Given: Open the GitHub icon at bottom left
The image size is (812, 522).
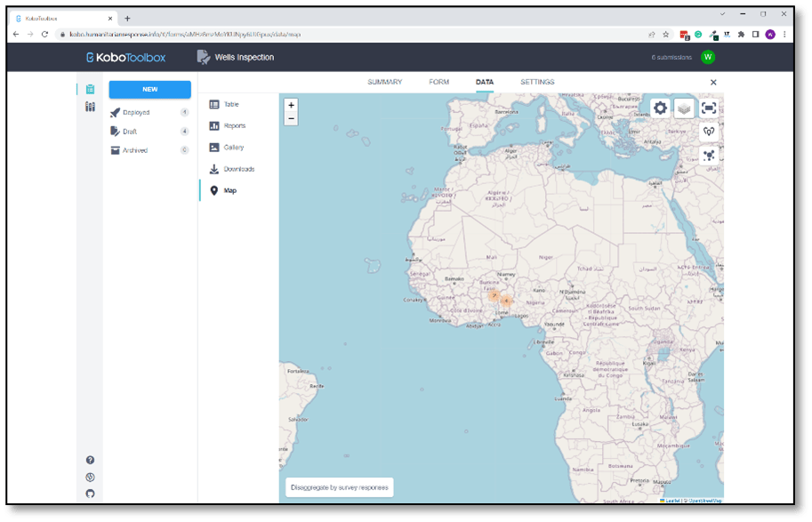Looking at the screenshot, I should (90, 493).
